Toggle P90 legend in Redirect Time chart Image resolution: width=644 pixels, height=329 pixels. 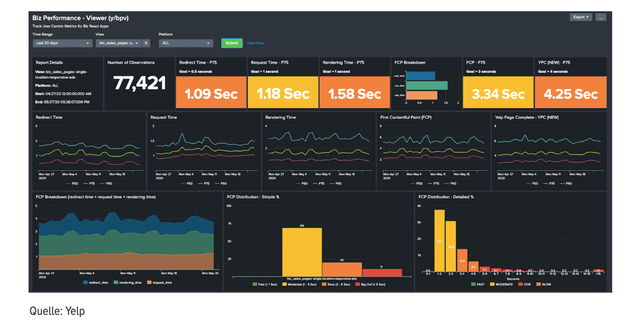pyautogui.click(x=106, y=184)
